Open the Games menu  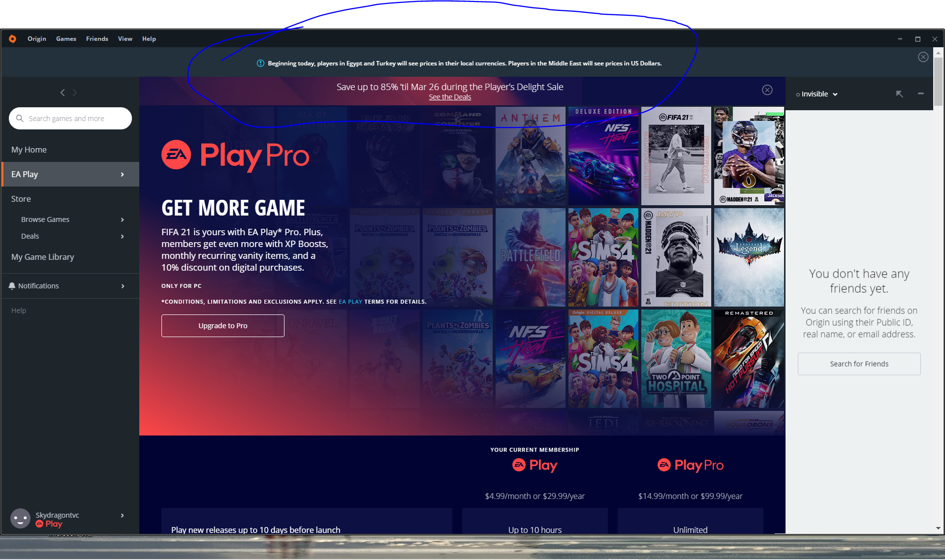(x=66, y=39)
